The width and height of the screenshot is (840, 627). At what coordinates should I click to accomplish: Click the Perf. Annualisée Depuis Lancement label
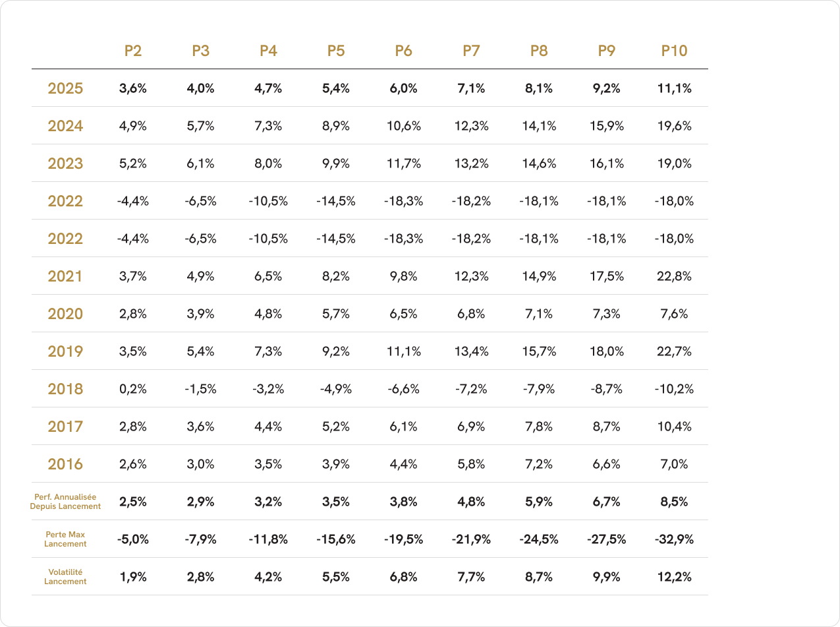pyautogui.click(x=65, y=502)
